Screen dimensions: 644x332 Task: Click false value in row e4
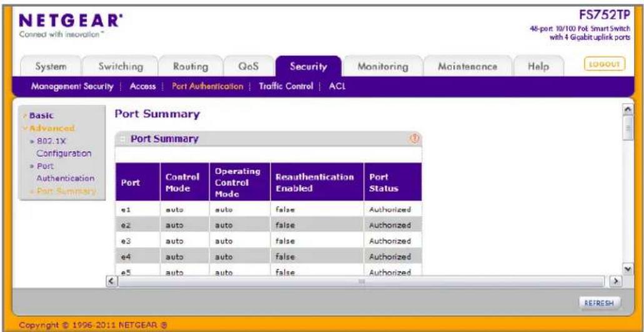(285, 256)
